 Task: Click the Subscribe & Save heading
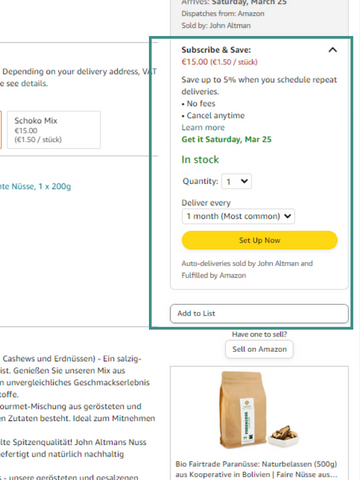click(x=216, y=50)
